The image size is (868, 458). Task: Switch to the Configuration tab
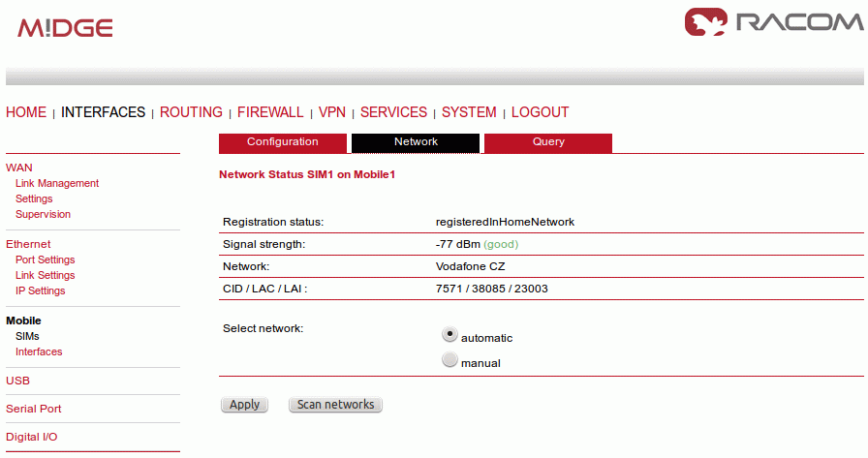pyautogui.click(x=283, y=142)
